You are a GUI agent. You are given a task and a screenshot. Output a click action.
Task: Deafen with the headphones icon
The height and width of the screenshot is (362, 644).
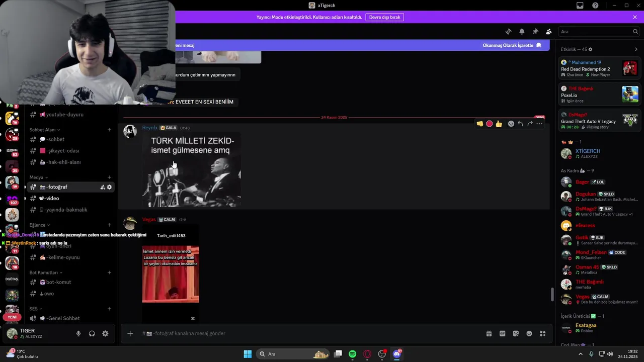tap(92, 333)
